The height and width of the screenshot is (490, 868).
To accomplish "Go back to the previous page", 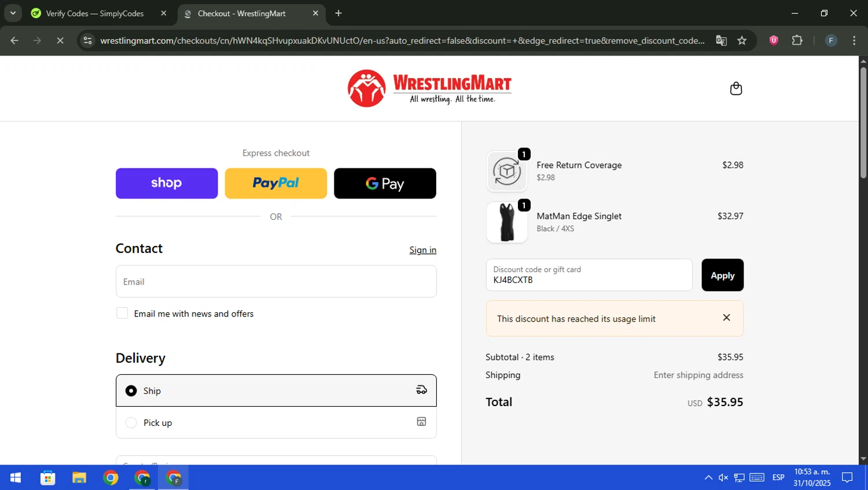I will click(14, 40).
